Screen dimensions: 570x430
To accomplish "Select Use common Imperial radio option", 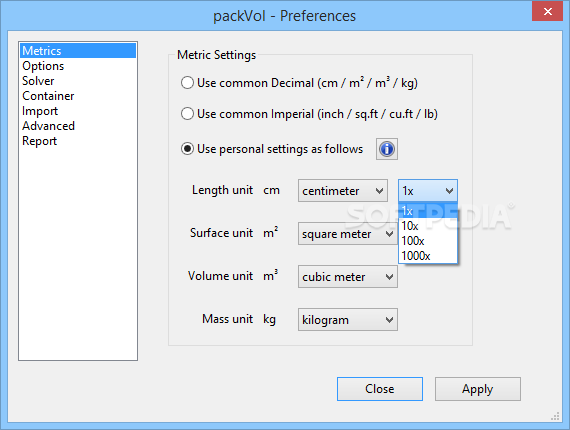I will [x=309, y=114].
